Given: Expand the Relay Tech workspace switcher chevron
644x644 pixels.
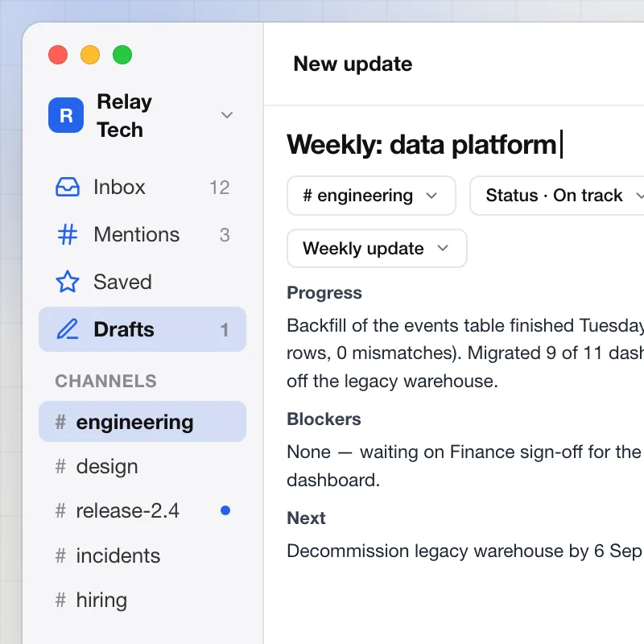Looking at the screenshot, I should point(227,115).
